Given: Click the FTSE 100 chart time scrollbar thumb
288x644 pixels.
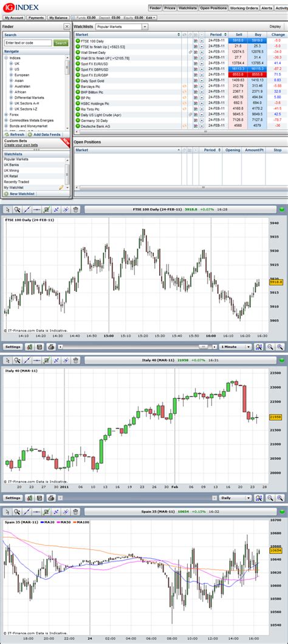Looking at the screenshot, I should [204, 347].
